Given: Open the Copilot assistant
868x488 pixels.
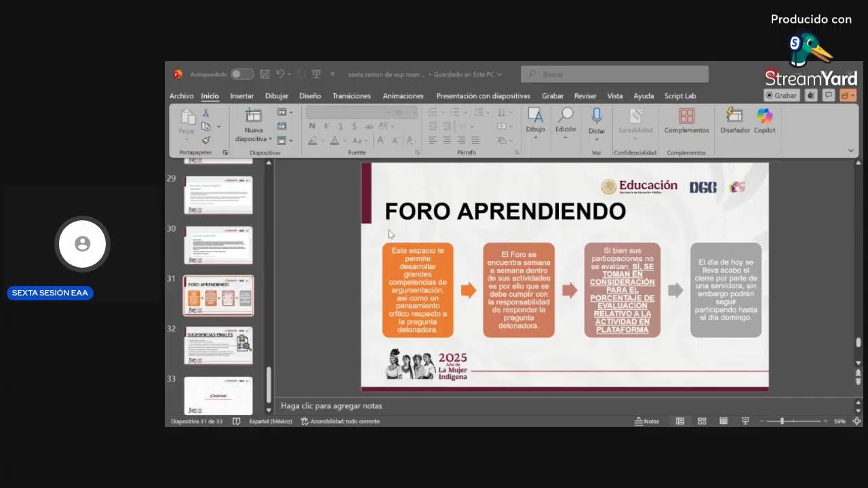Looking at the screenshot, I should click(764, 122).
